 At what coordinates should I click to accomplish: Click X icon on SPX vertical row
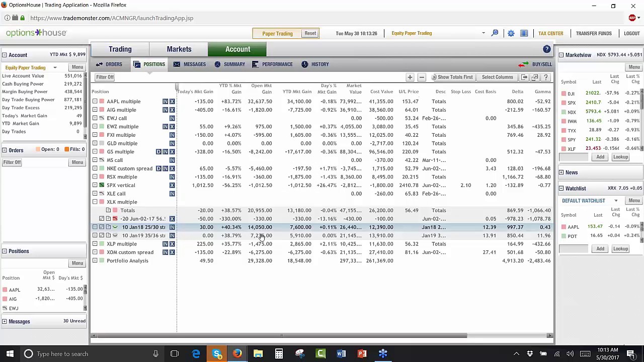(x=172, y=185)
